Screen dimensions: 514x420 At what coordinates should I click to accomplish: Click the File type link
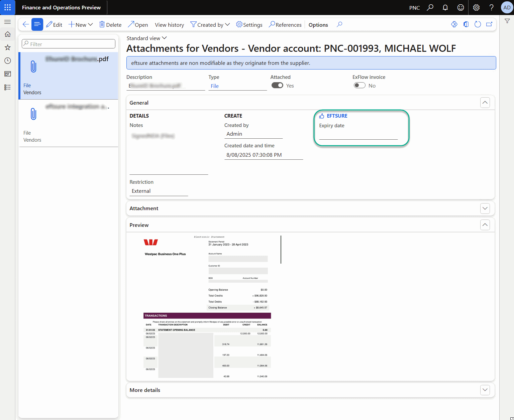click(x=215, y=86)
